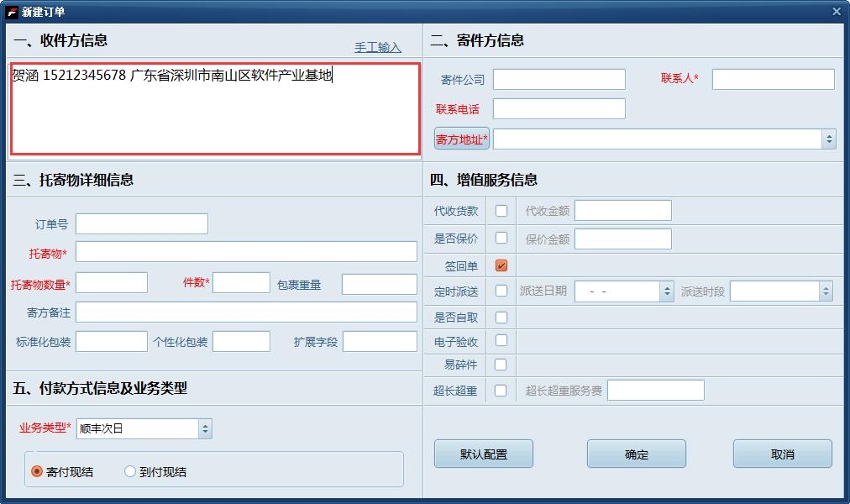This screenshot has width=850, height=504.
Task: Enable the 超长超重 oversize option
Action: [501, 390]
